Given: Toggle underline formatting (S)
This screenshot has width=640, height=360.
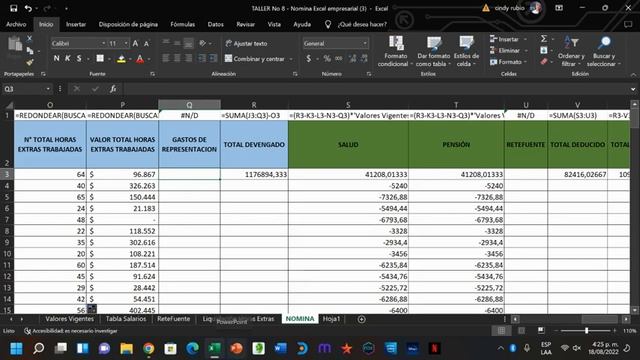Looking at the screenshot, I should tap(79, 59).
